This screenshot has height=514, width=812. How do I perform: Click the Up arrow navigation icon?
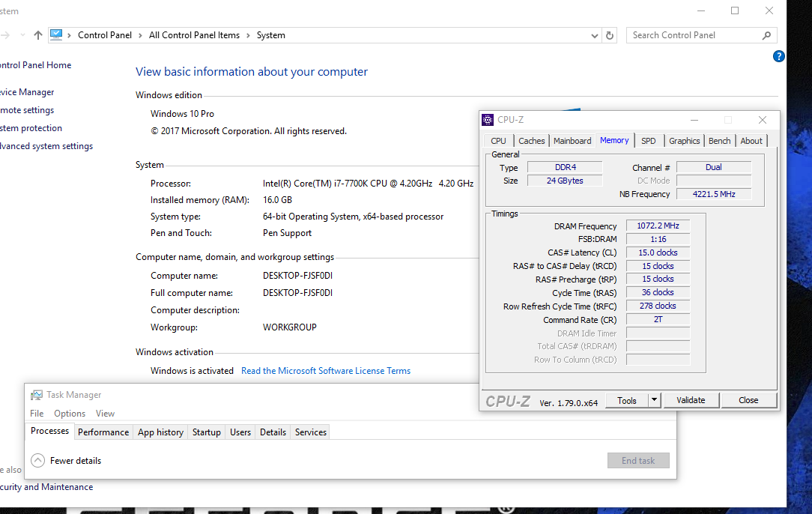coord(37,35)
